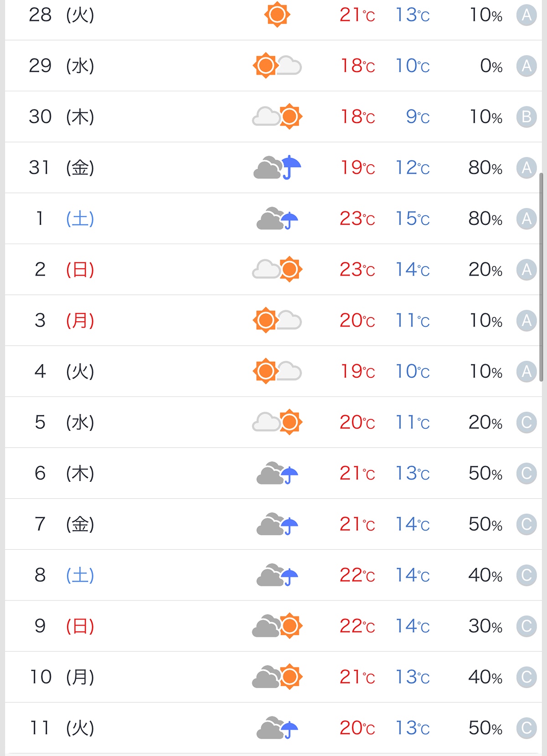Click the reliability B badge for the 30th
The height and width of the screenshot is (756, 547).
click(x=526, y=117)
